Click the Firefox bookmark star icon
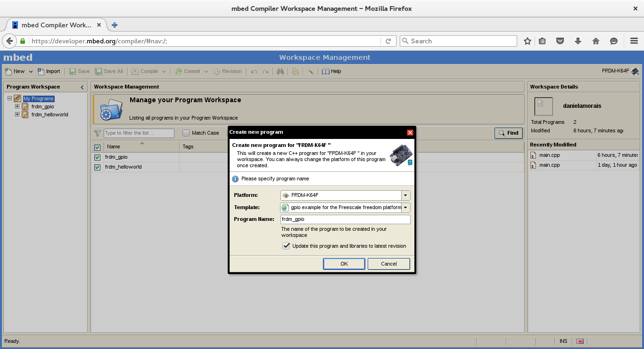 (528, 41)
